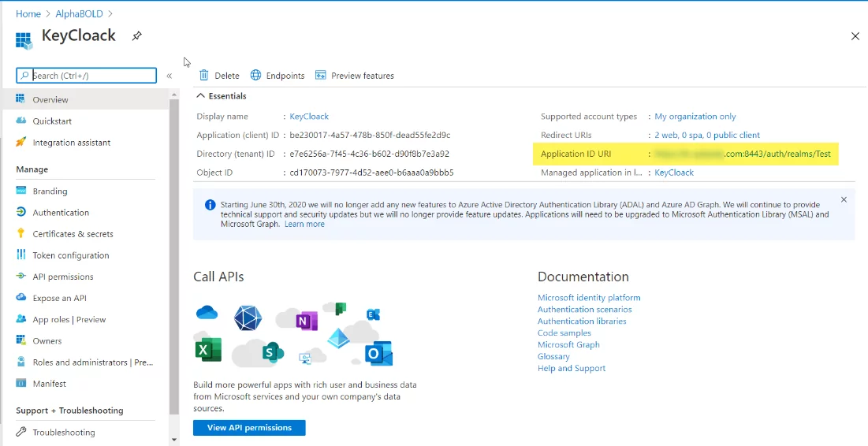Open the 2 web, 0 spa redirect URIs link
The image size is (868, 446).
[x=707, y=135]
